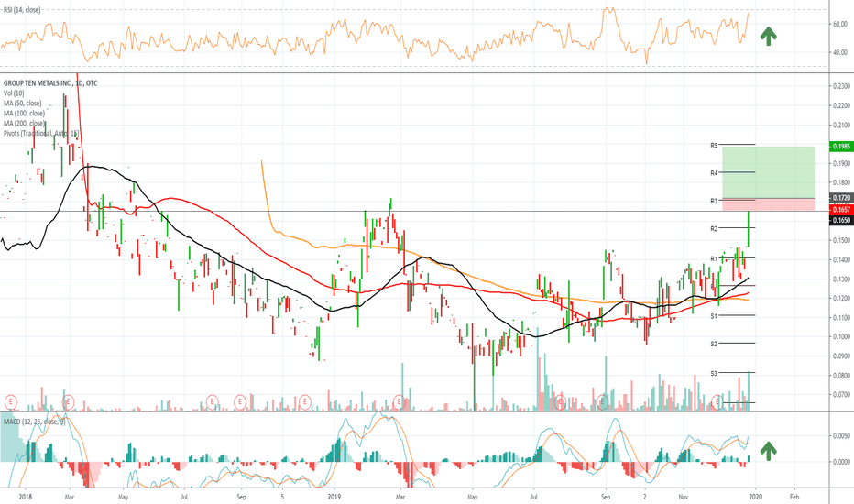
Task: Click the earnings marker at March 2019
Action: click(399, 402)
